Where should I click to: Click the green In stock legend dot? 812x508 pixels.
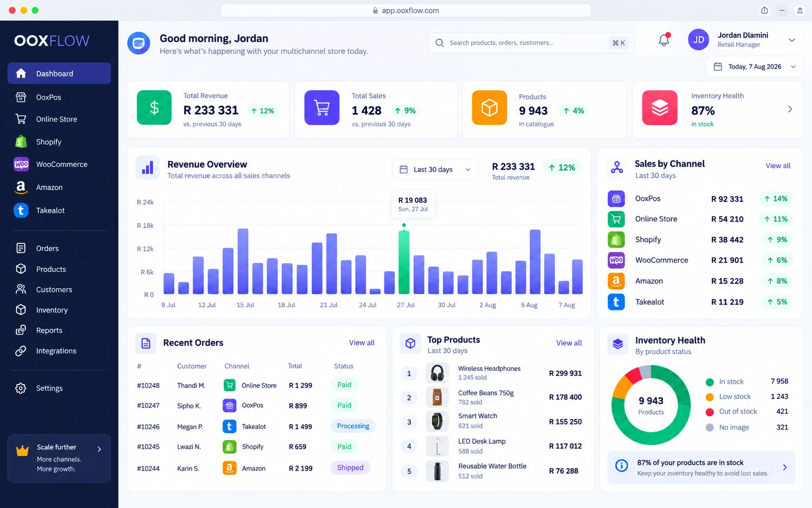(710, 382)
